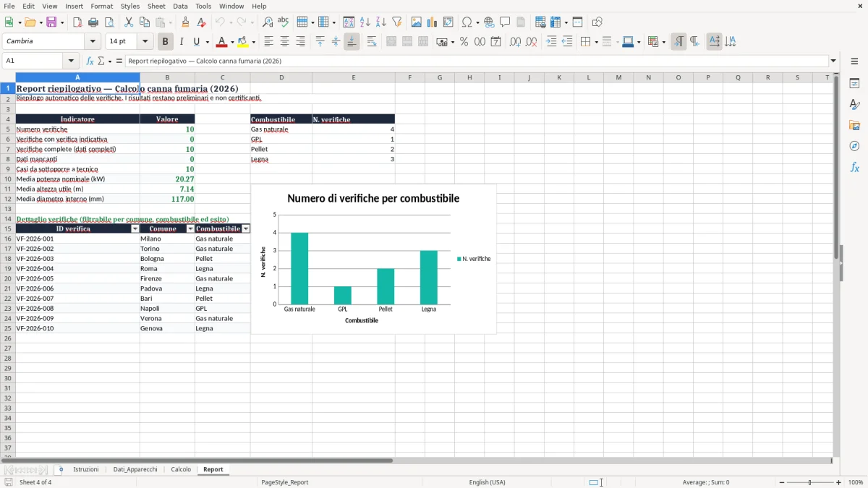
Task: Click the Sort icon
Action: coord(349,22)
